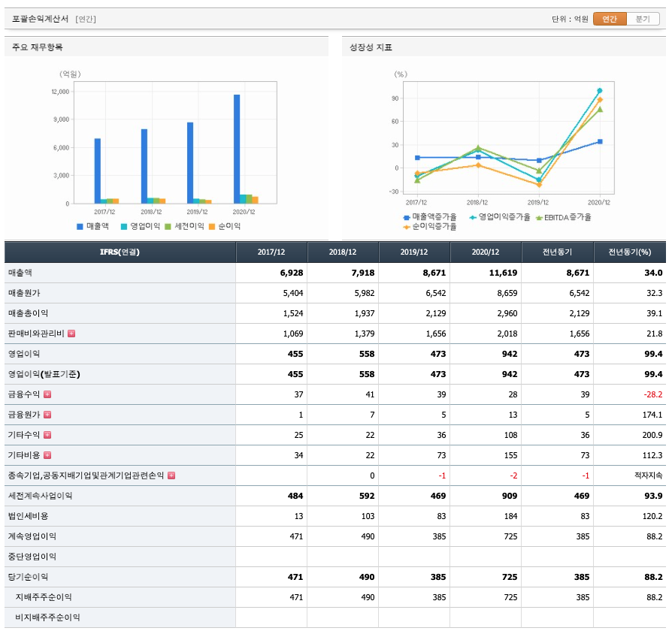Toggle 세전이익 green legend in bar chart
The width and height of the screenshot is (672, 637).
point(184,226)
